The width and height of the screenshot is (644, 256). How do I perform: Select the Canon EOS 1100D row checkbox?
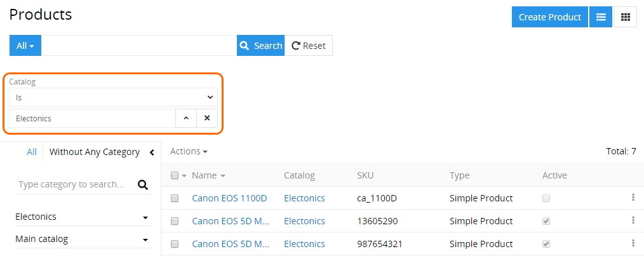coord(175,198)
